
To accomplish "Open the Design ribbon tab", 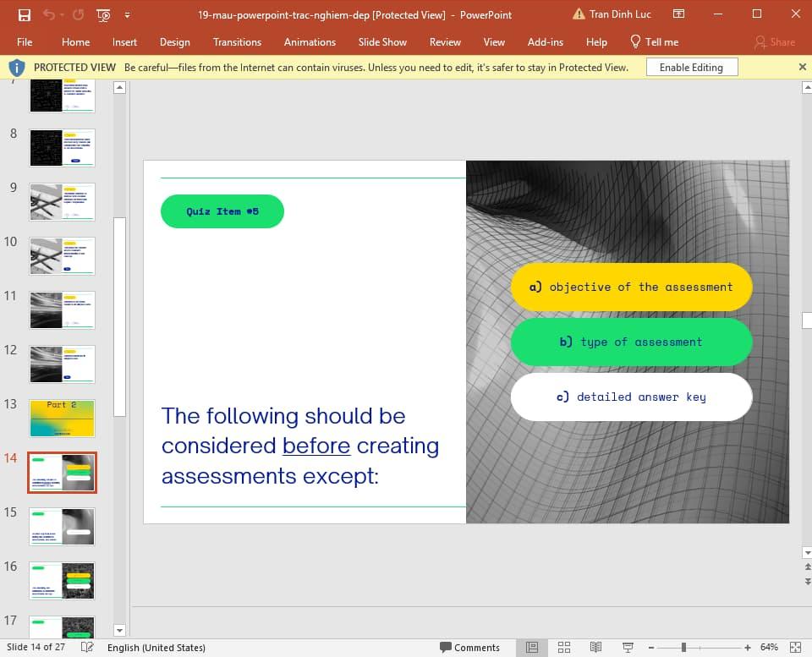I will pyautogui.click(x=175, y=41).
